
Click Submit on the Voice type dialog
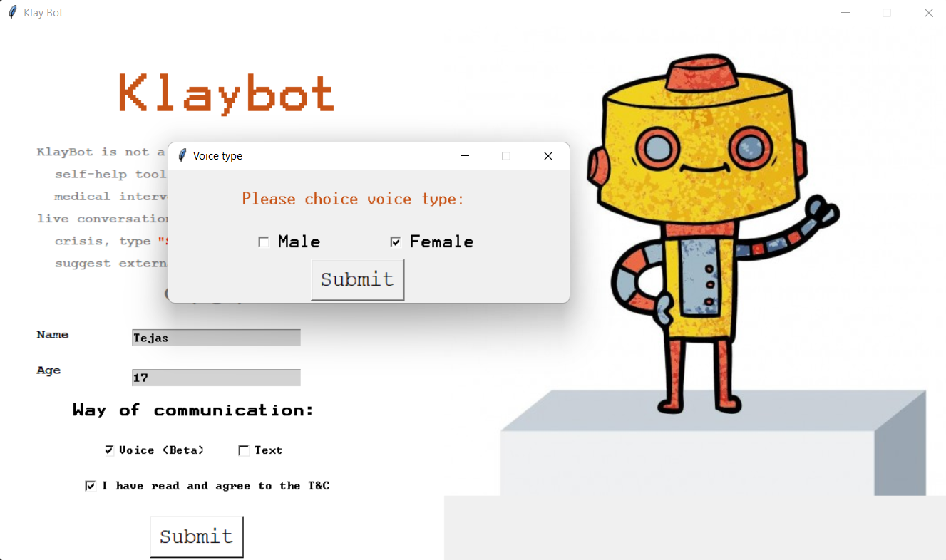coord(357,279)
